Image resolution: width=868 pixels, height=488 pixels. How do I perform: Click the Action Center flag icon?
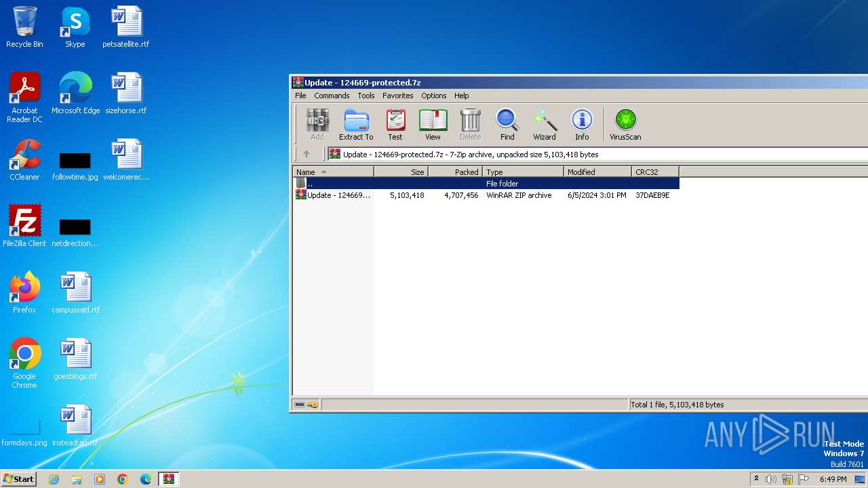pyautogui.click(x=804, y=479)
